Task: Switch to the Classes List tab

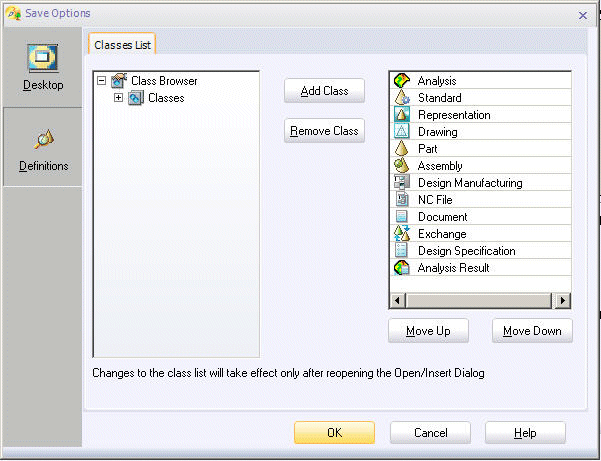Action: click(x=122, y=45)
